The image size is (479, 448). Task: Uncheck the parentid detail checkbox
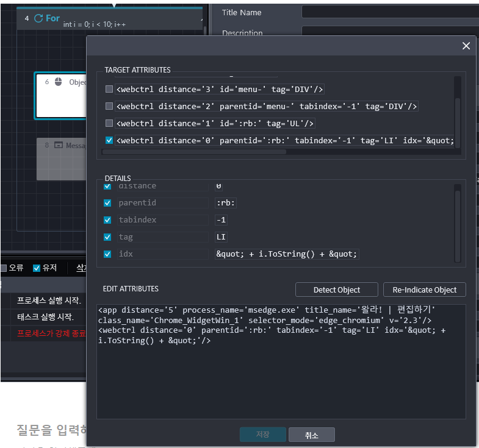[x=107, y=203]
